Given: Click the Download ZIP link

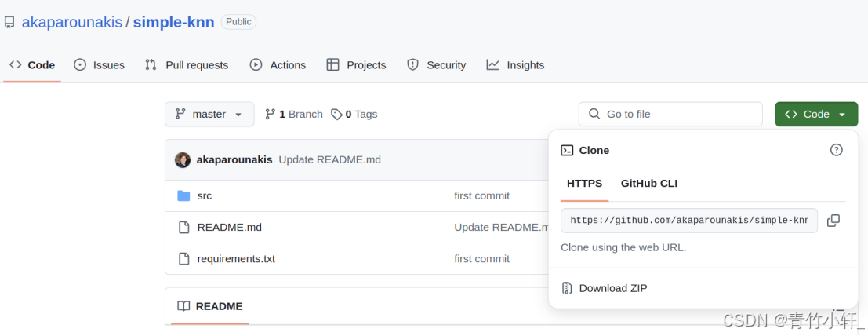Looking at the screenshot, I should [x=613, y=288].
